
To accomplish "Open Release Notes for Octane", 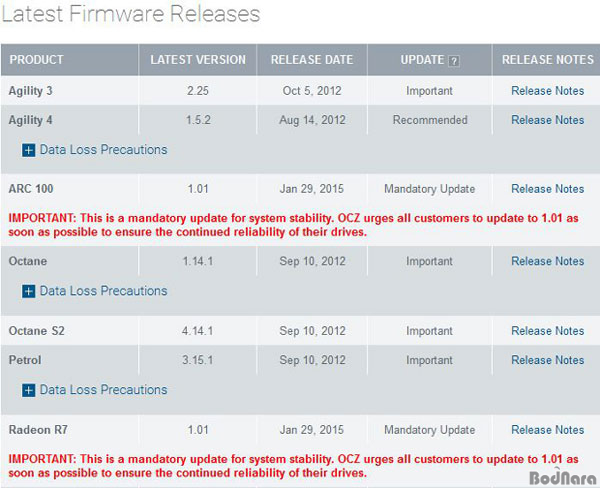I will pyautogui.click(x=548, y=261).
